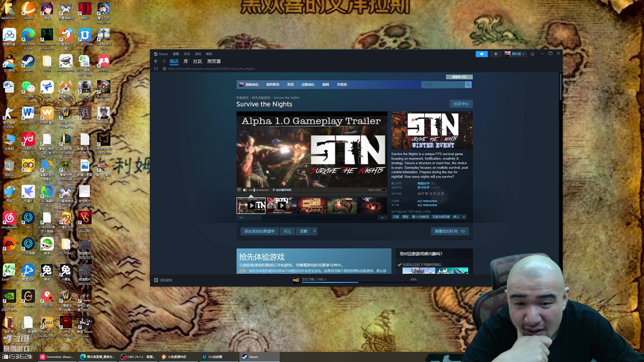Viewport: 644px width, 362px height.
Task: Click the store search magnifier icon
Action: tap(468, 85)
